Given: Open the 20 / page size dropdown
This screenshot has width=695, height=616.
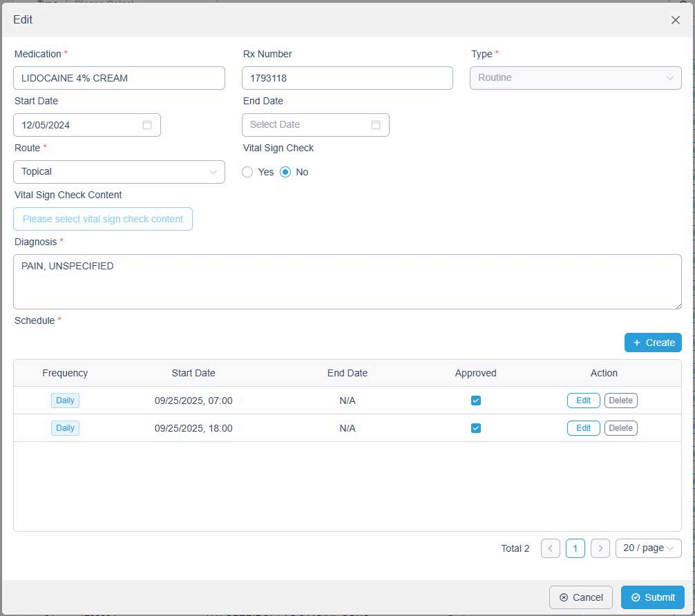Looking at the screenshot, I should (x=648, y=548).
